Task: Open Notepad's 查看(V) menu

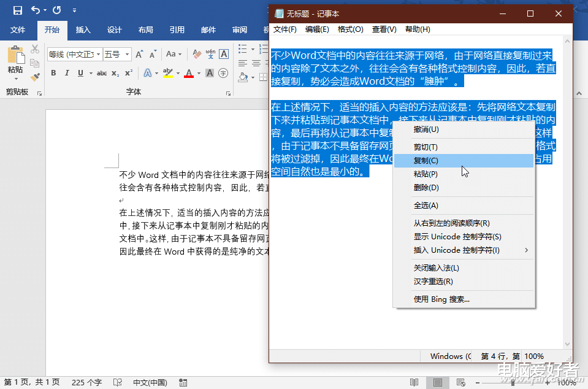Action: pyautogui.click(x=384, y=29)
